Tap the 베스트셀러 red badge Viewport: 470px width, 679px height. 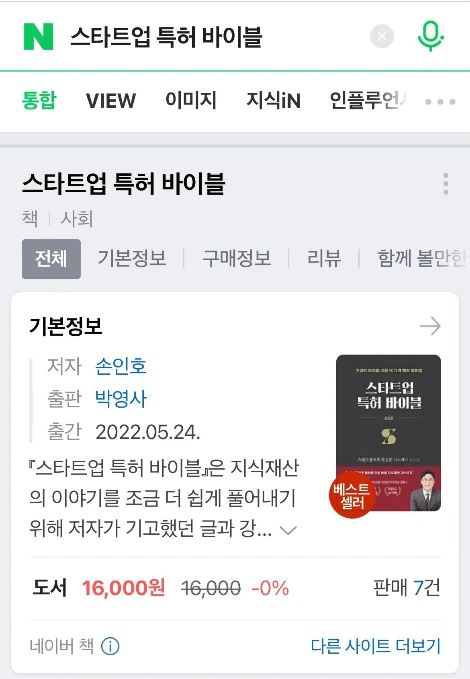coord(352,496)
